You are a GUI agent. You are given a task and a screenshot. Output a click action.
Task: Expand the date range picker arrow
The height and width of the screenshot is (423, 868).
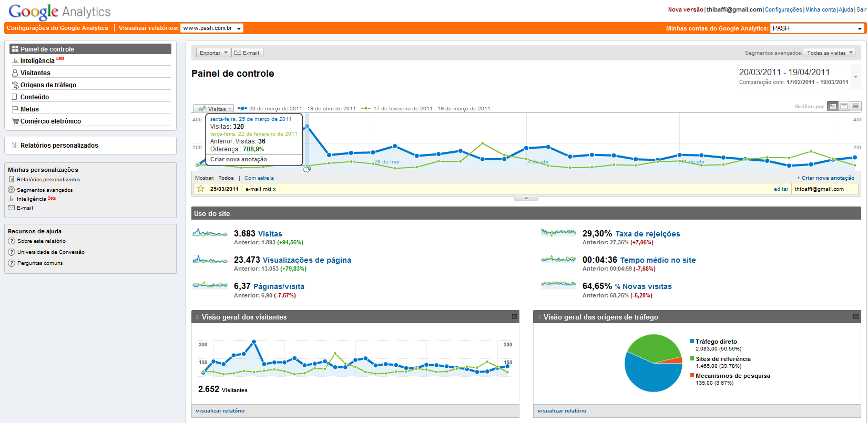[855, 77]
